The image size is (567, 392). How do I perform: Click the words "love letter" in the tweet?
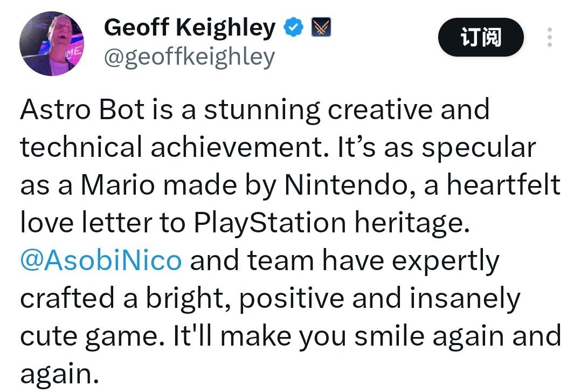click(86, 222)
